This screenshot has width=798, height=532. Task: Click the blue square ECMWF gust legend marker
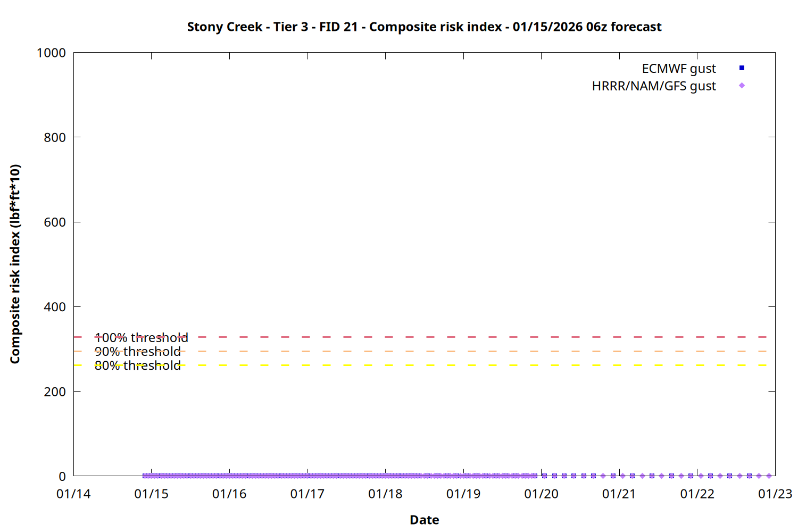742,68
